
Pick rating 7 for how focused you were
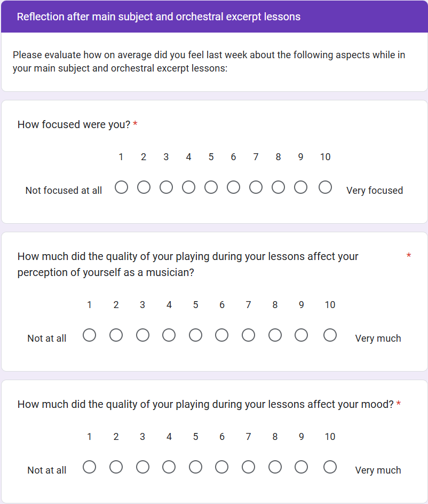256,187
